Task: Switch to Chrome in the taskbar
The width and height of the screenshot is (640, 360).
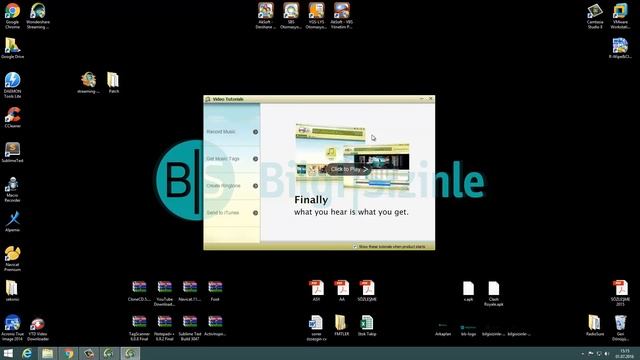Action: click(x=68, y=353)
